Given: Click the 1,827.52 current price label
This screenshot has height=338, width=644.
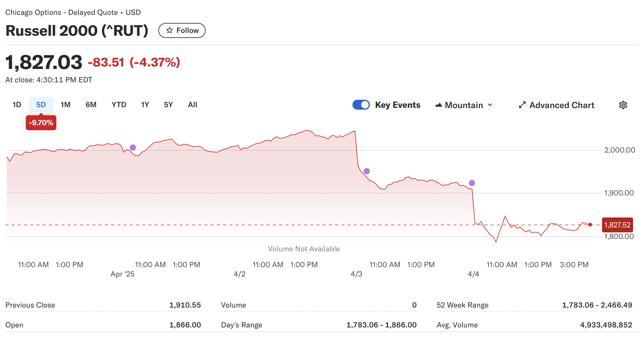Looking at the screenshot, I should [617, 225].
